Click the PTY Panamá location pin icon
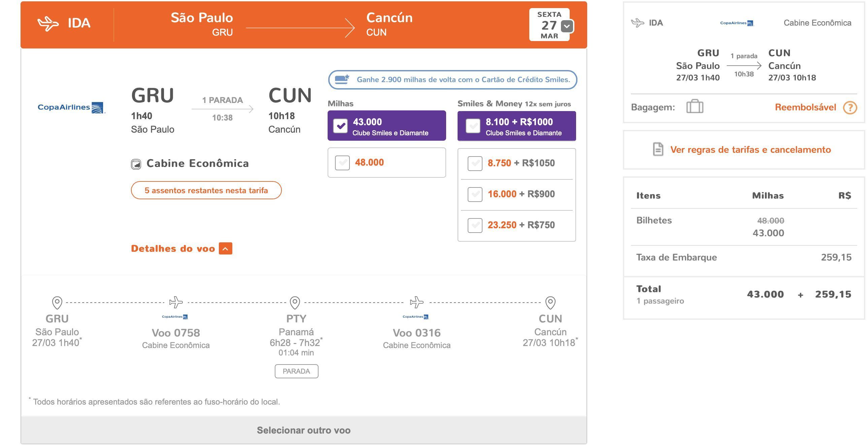This screenshot has height=447, width=868. (x=295, y=303)
